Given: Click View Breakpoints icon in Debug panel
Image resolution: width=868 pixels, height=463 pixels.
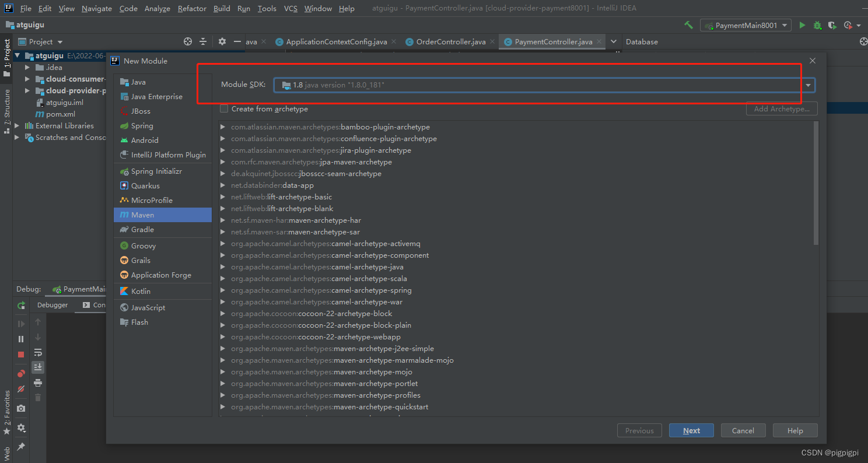Looking at the screenshot, I should [x=21, y=373].
